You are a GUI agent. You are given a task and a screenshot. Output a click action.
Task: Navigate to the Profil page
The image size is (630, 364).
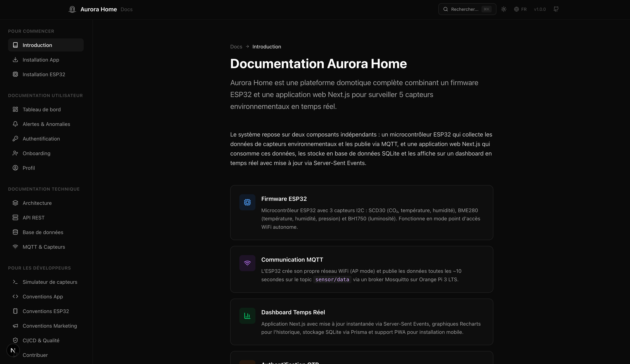tap(46, 168)
